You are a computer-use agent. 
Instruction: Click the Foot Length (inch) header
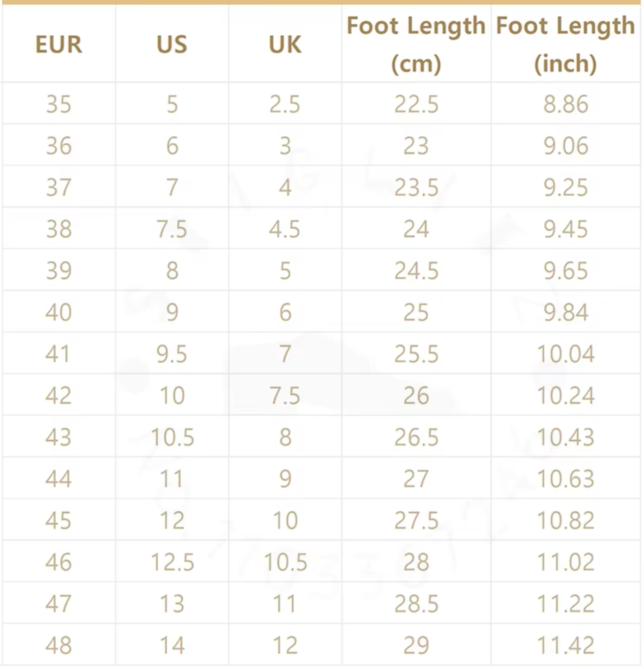566,45
